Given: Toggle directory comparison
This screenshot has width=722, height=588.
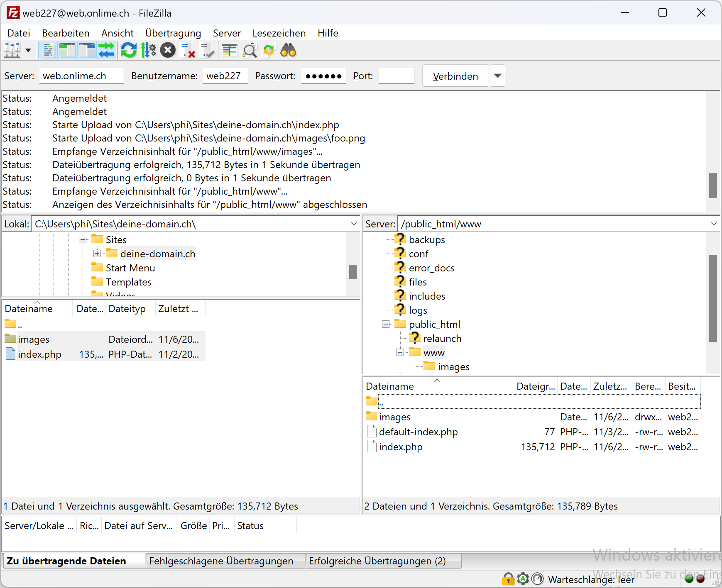Looking at the screenshot, I should 250,51.
